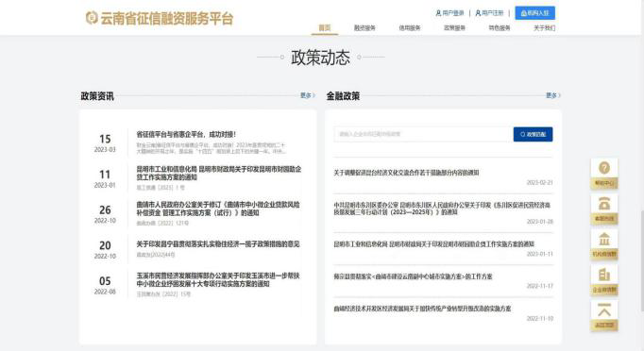The width and height of the screenshot is (644, 351).
Task: Click the 金融政策 section heading
Action: [x=343, y=96]
